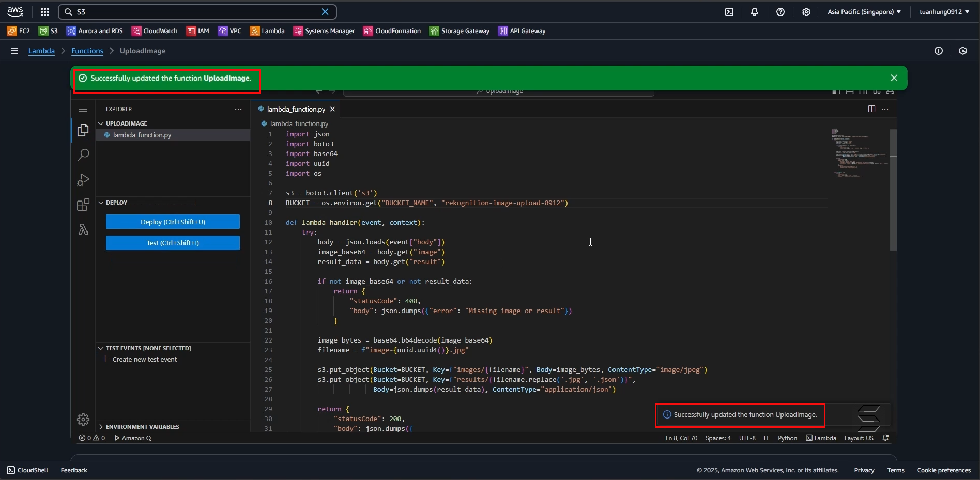Image resolution: width=980 pixels, height=480 pixels.
Task: Open IAM shortcut
Action: (x=198, y=31)
